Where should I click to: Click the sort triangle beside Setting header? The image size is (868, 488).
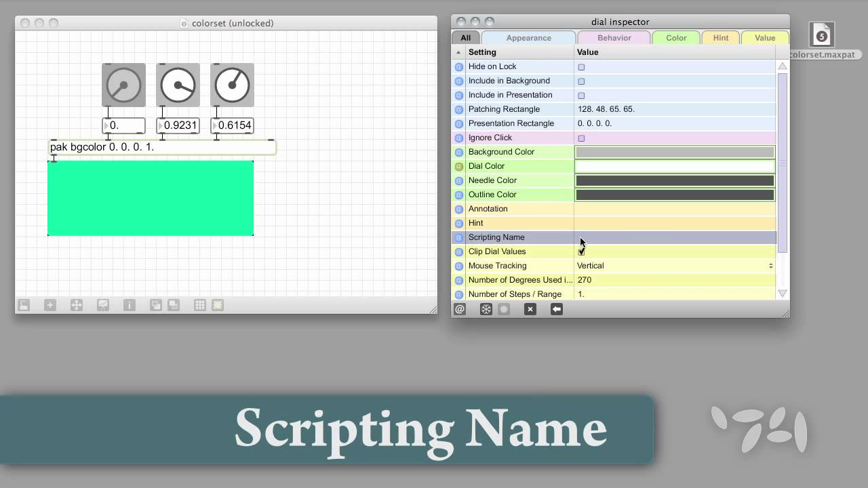tap(460, 52)
